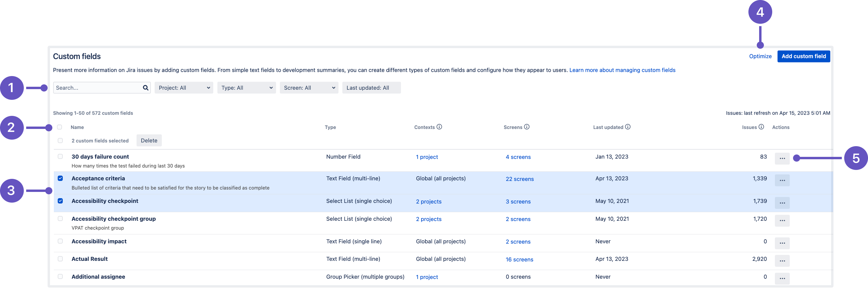Open actions menu for Additional assignee
The image size is (868, 306).
coord(782,278)
